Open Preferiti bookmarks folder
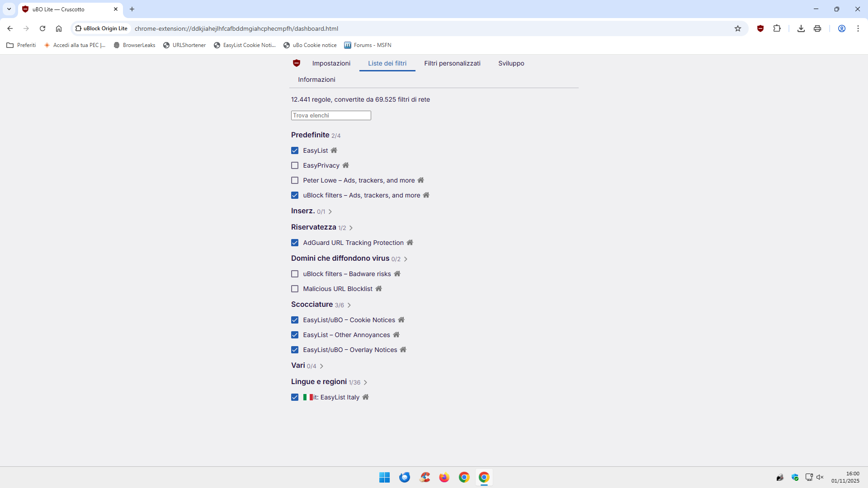Screen dimensions: 868x488 point(21,45)
